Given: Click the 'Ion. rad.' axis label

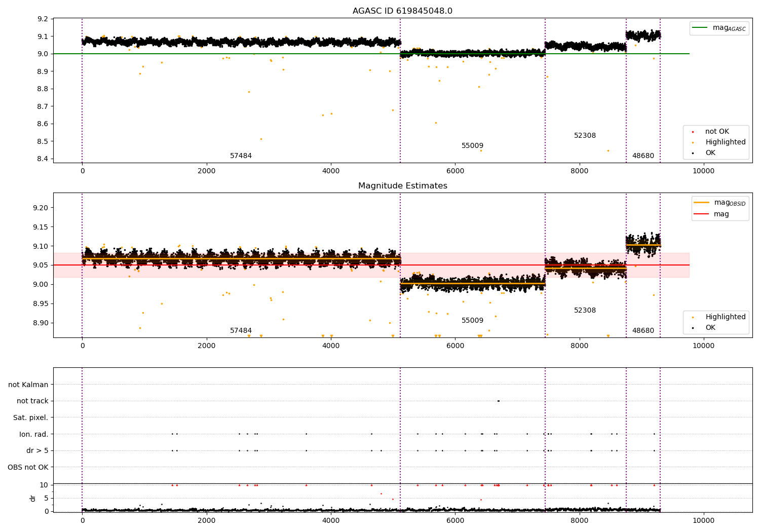Looking at the screenshot, I should [34, 434].
